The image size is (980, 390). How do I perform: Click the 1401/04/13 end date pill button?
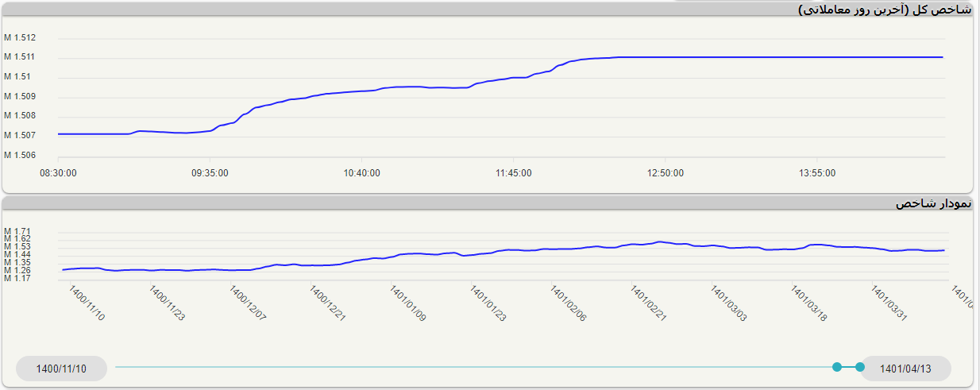click(905, 369)
